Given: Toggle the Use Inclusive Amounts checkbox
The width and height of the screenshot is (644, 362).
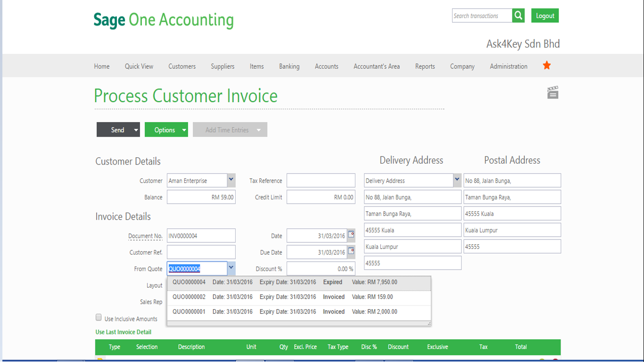Looking at the screenshot, I should click(99, 317).
